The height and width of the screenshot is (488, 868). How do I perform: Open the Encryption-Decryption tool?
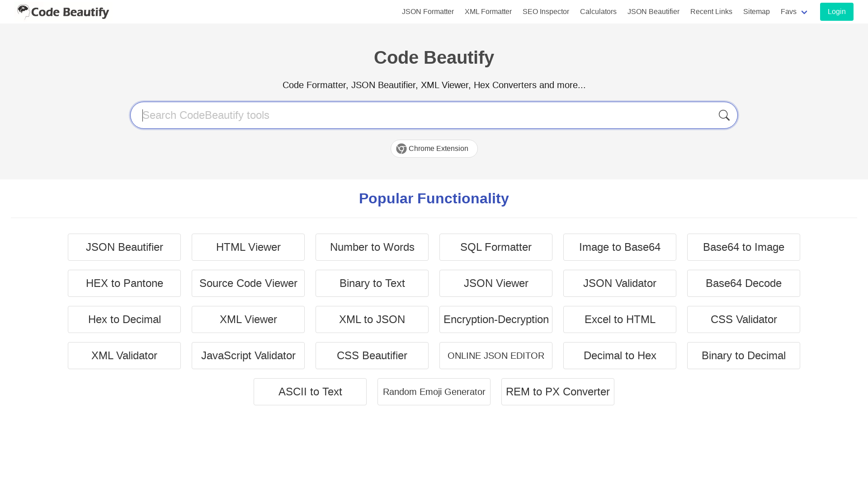tap(496, 319)
